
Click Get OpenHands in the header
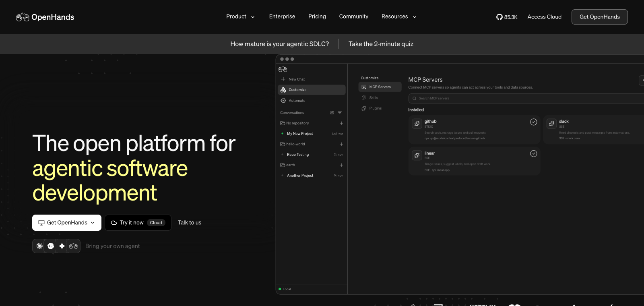(600, 17)
